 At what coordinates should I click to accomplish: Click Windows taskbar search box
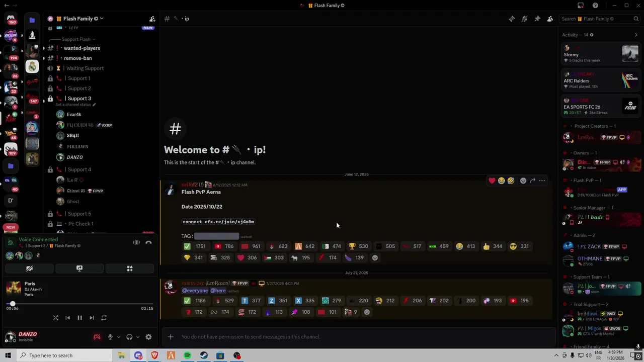point(63,355)
